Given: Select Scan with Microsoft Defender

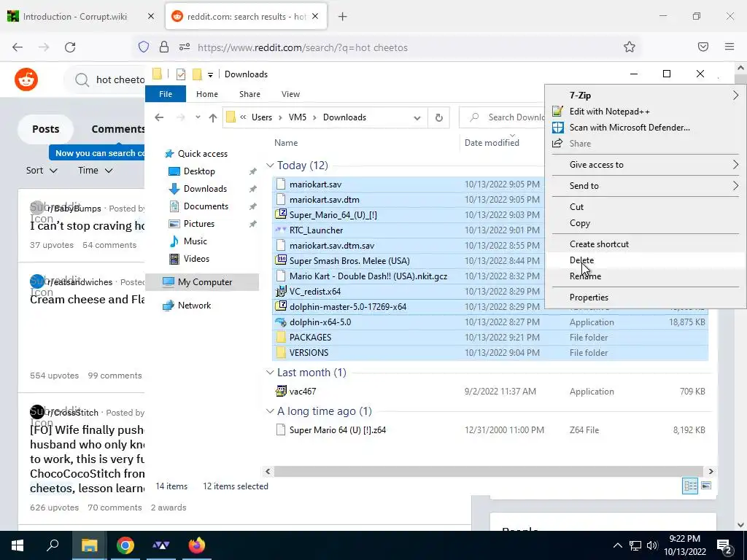Looking at the screenshot, I should pyautogui.click(x=645, y=128).
